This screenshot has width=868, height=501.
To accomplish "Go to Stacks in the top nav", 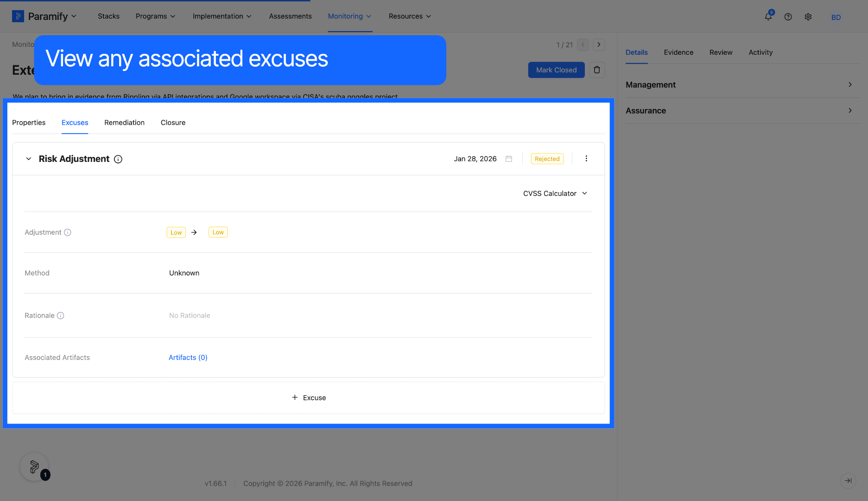I will pos(108,16).
